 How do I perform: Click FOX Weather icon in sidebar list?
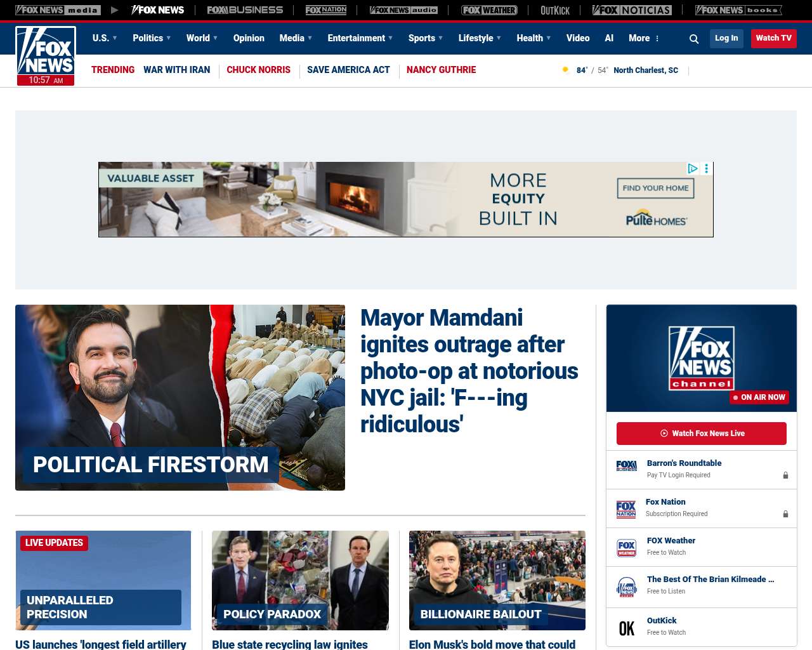tap(627, 548)
